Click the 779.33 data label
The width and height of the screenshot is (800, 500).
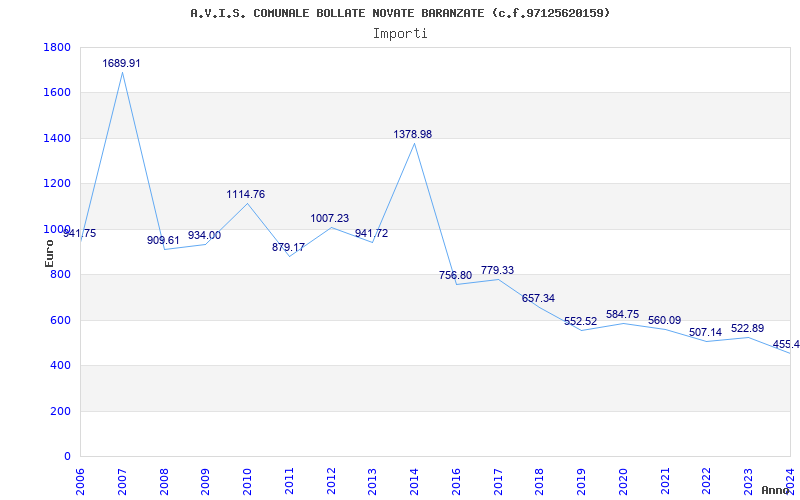pos(497,270)
